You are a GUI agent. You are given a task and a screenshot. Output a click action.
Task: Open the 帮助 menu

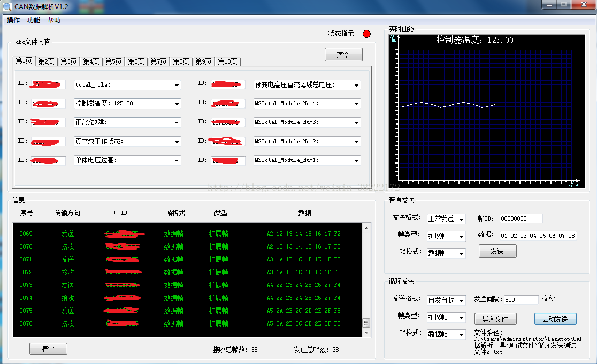[54, 20]
